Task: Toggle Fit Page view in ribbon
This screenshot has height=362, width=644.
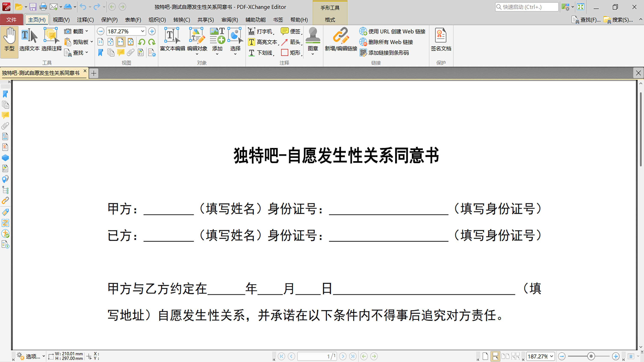Action: click(x=110, y=42)
